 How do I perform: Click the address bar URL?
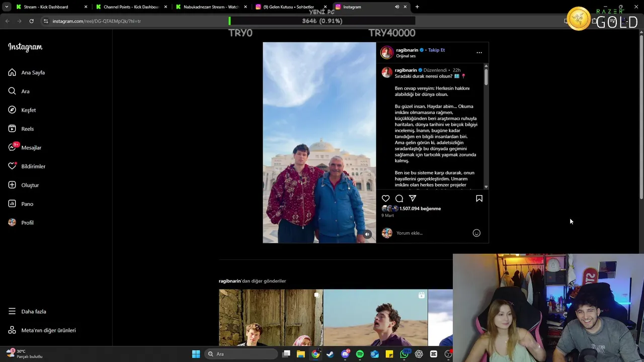coord(97,21)
